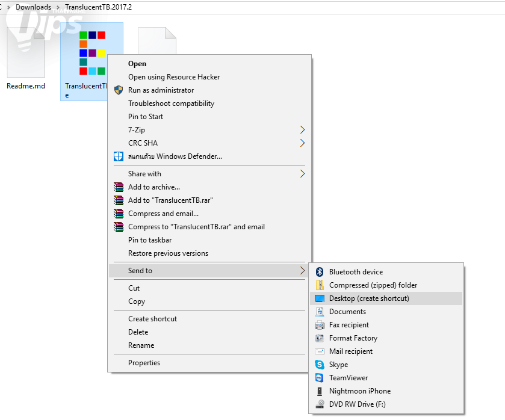505x420 pixels.
Task: Click WinRAR icon beside Compress to "TranslucentTB.rar" and email
Action: (x=119, y=226)
